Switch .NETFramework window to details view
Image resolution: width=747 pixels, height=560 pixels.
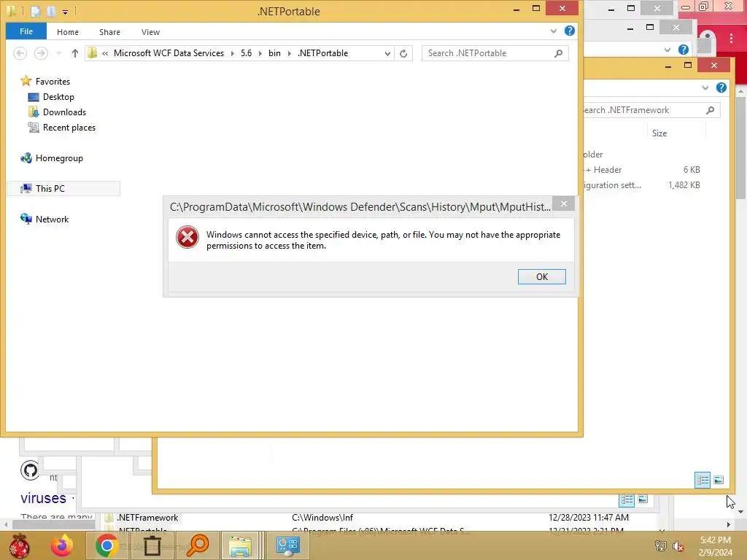[x=703, y=480]
